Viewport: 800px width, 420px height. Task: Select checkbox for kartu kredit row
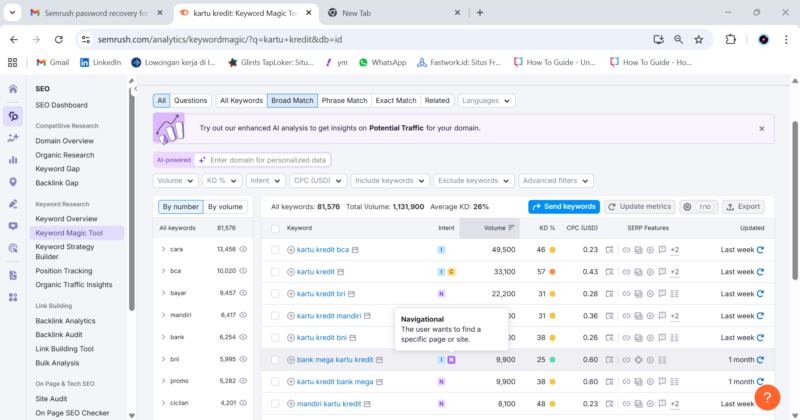(x=275, y=272)
